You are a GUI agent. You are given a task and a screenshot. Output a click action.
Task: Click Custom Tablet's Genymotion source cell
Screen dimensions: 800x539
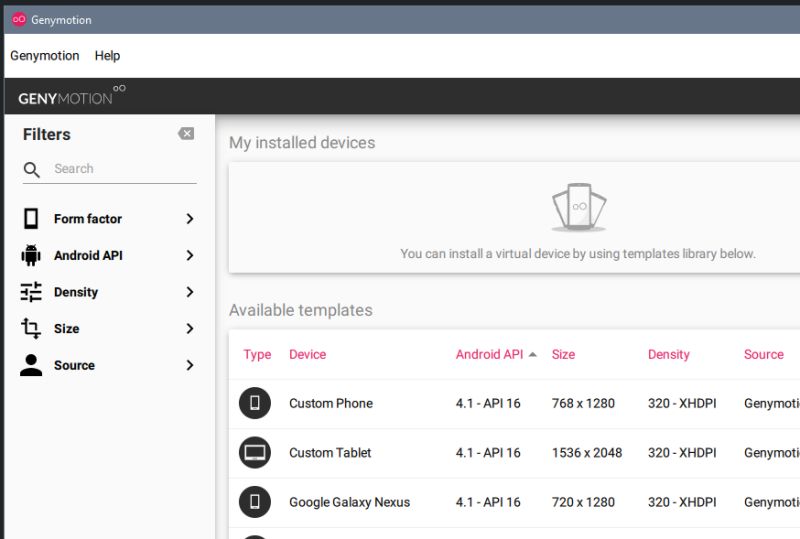(772, 453)
